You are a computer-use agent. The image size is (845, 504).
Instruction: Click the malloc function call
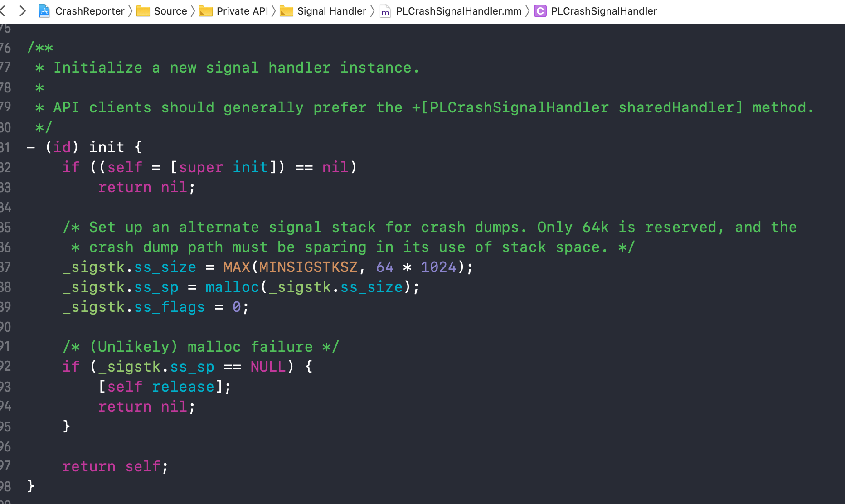(232, 287)
